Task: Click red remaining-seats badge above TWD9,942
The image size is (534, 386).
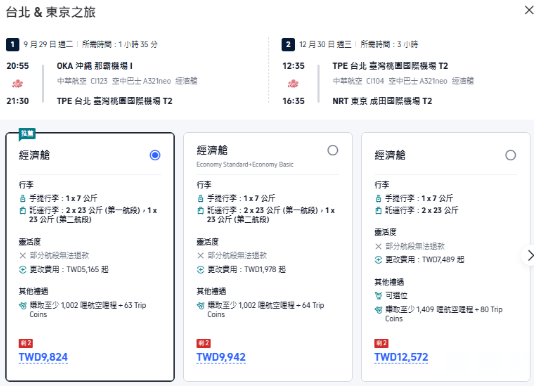Action: point(203,343)
